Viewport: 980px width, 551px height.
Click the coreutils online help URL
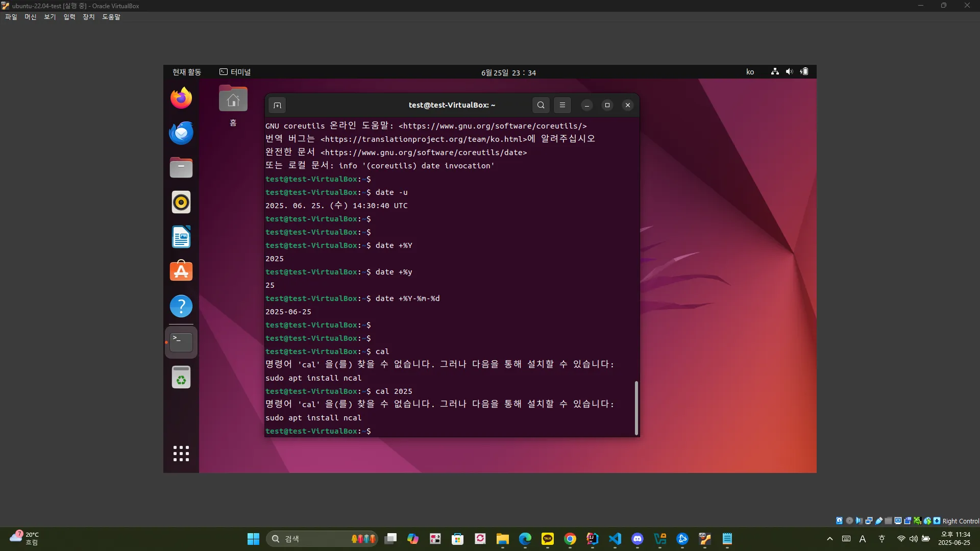[493, 126]
